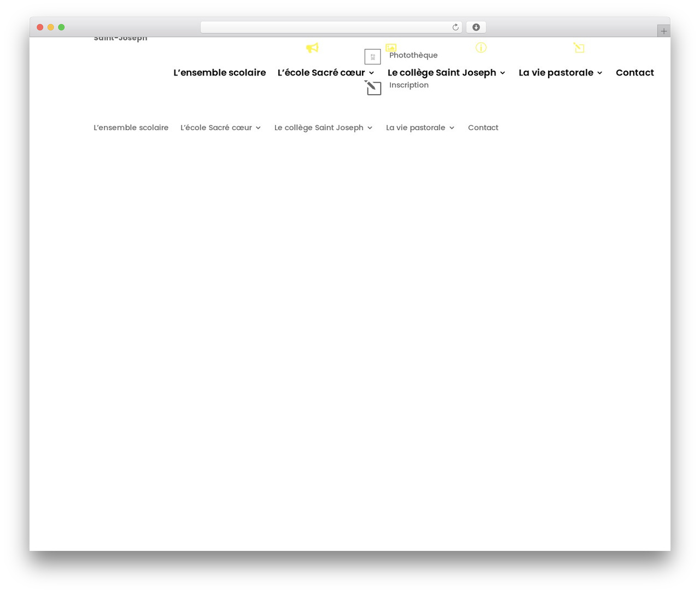This screenshot has width=700, height=593.
Task: Open gray La vie pastorale menu
Action: click(x=416, y=127)
